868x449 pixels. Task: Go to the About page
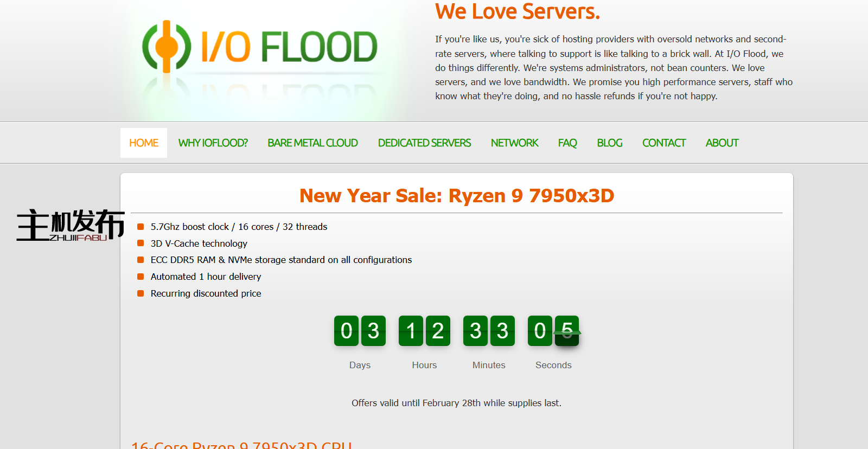click(722, 143)
